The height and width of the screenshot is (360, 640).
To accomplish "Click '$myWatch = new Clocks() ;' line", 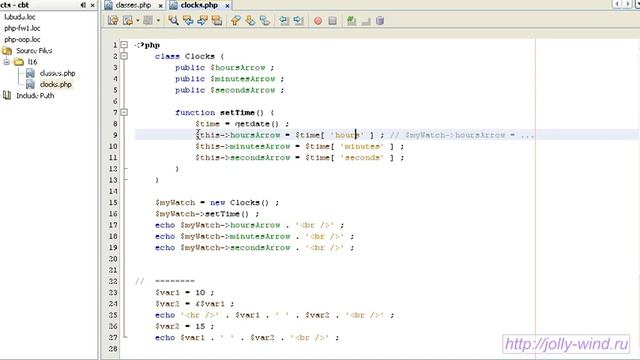I will [217, 202].
